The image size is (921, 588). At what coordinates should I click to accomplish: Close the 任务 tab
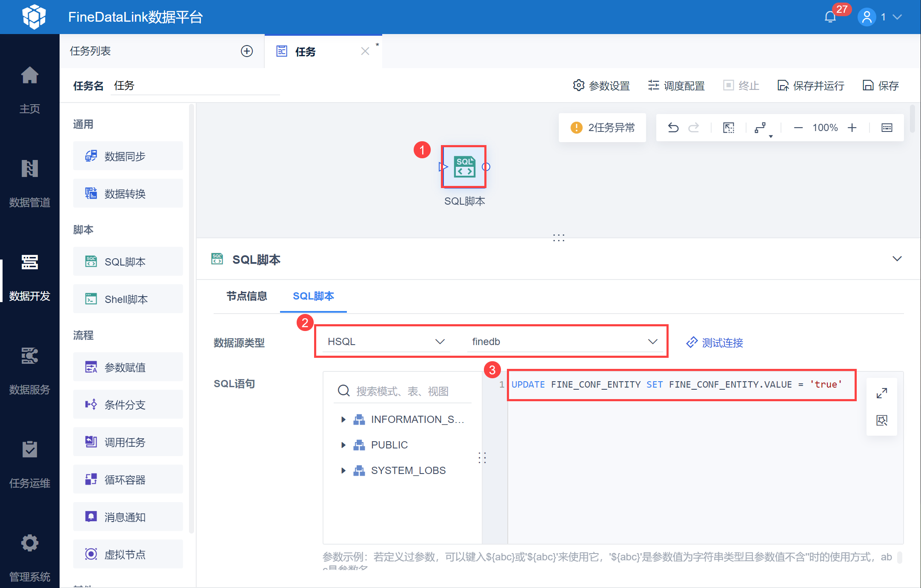point(365,51)
